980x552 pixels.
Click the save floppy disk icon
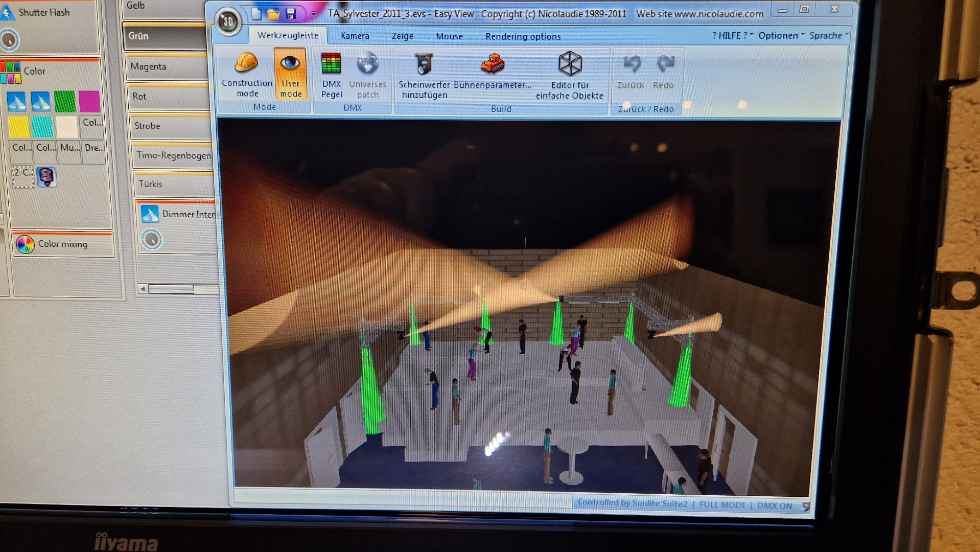(291, 14)
